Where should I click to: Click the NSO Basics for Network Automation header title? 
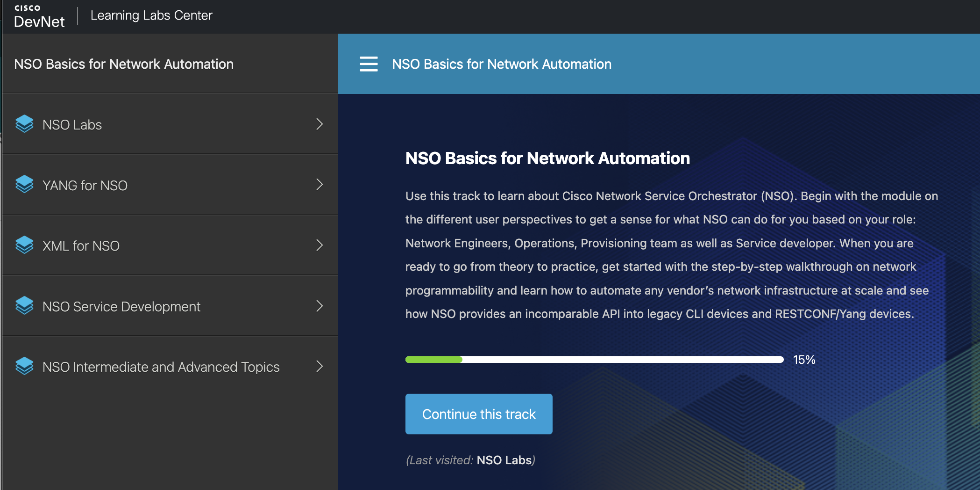point(501,64)
